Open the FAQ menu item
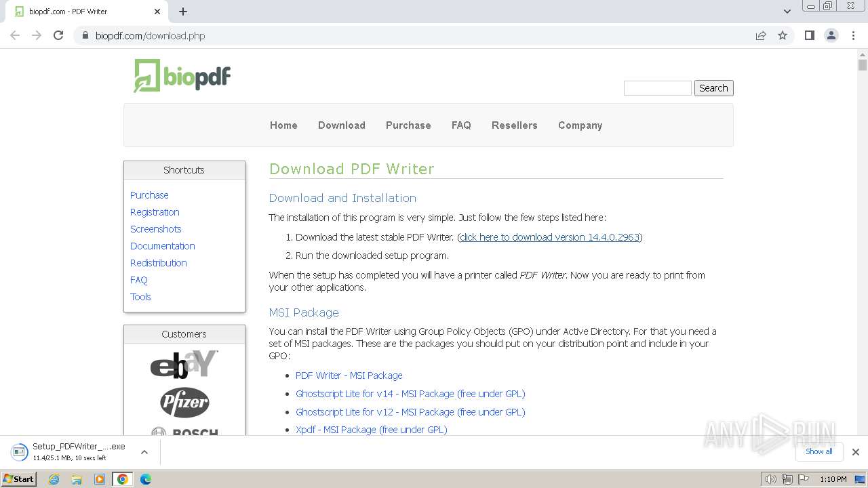 tap(461, 125)
